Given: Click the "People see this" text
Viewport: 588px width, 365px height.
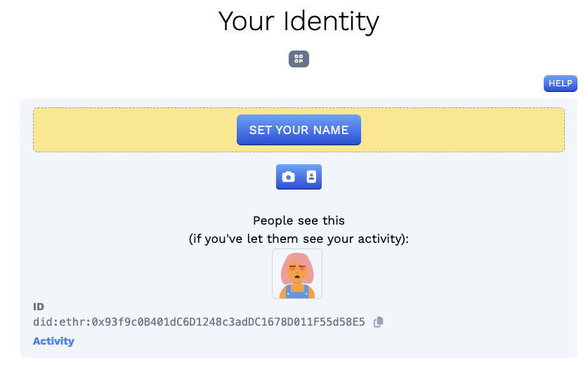Looking at the screenshot, I should pyautogui.click(x=299, y=220).
